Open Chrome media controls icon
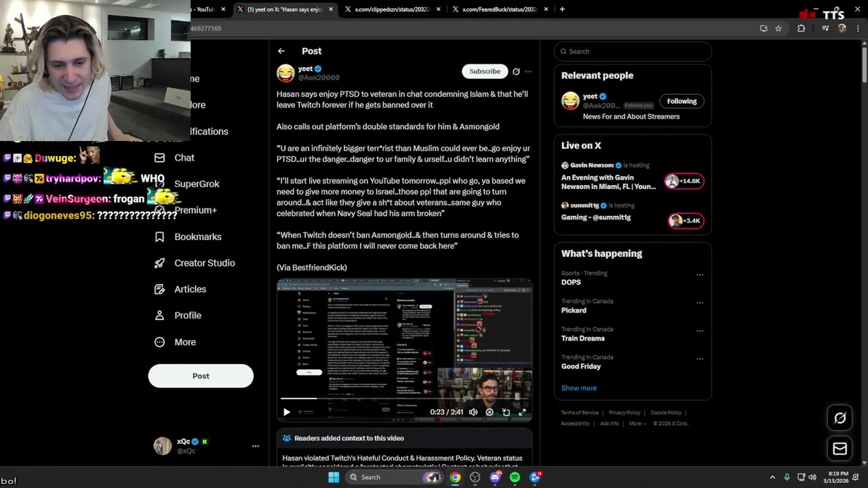Viewport: 868px width, 488px height. pyautogui.click(x=825, y=28)
